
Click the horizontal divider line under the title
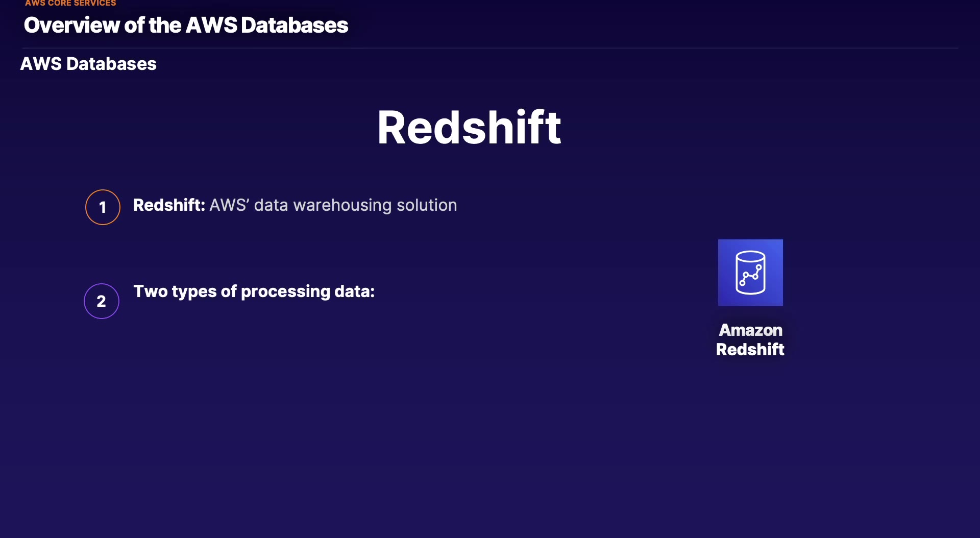pos(490,48)
